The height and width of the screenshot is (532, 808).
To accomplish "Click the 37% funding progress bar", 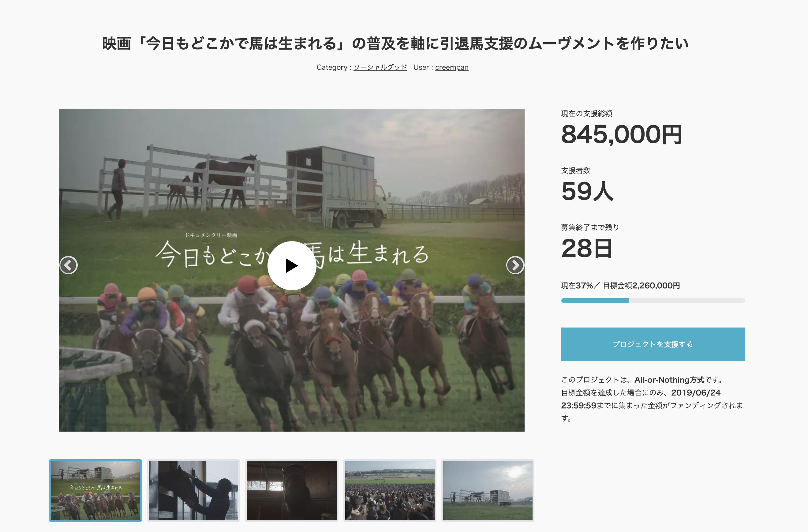I will (x=653, y=301).
